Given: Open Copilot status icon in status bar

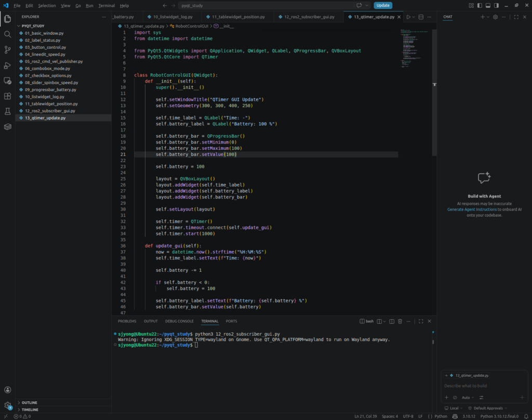Looking at the screenshot, I should coord(455,416).
